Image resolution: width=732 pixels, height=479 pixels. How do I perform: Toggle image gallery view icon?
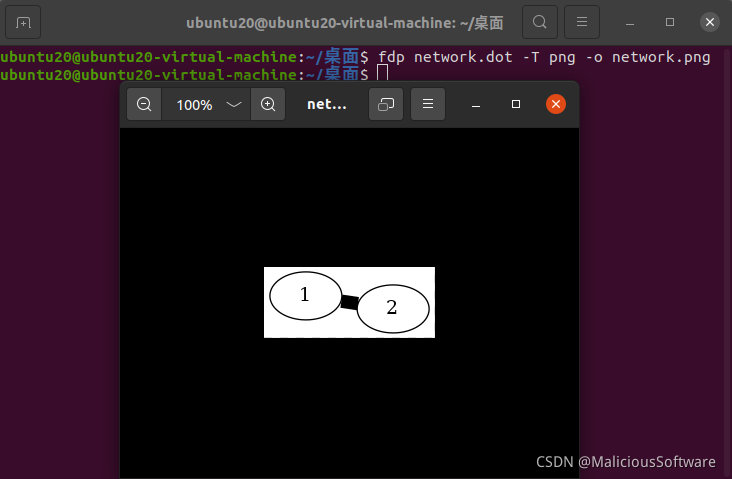coord(386,104)
